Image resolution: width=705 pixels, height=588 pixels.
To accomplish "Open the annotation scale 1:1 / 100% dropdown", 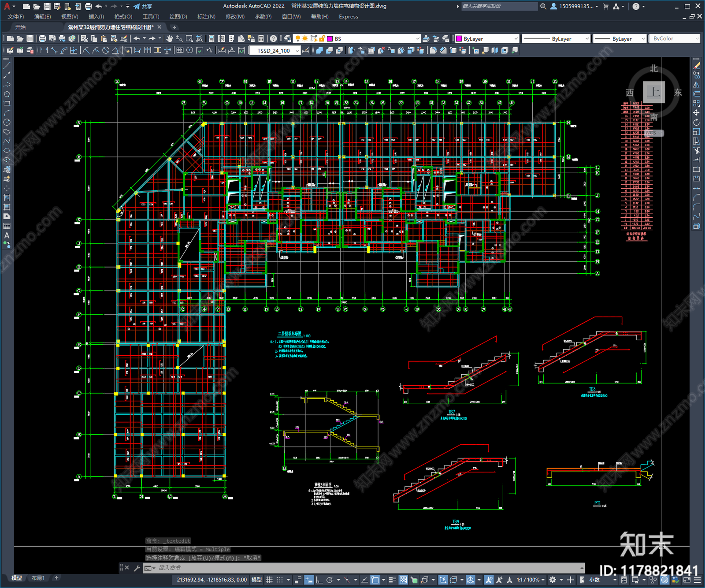I will (x=531, y=580).
